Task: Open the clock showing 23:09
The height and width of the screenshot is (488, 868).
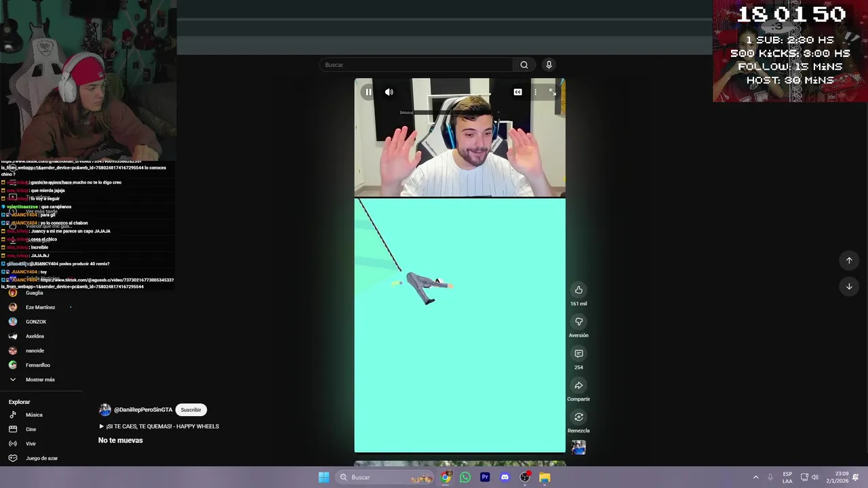Action: [837, 477]
